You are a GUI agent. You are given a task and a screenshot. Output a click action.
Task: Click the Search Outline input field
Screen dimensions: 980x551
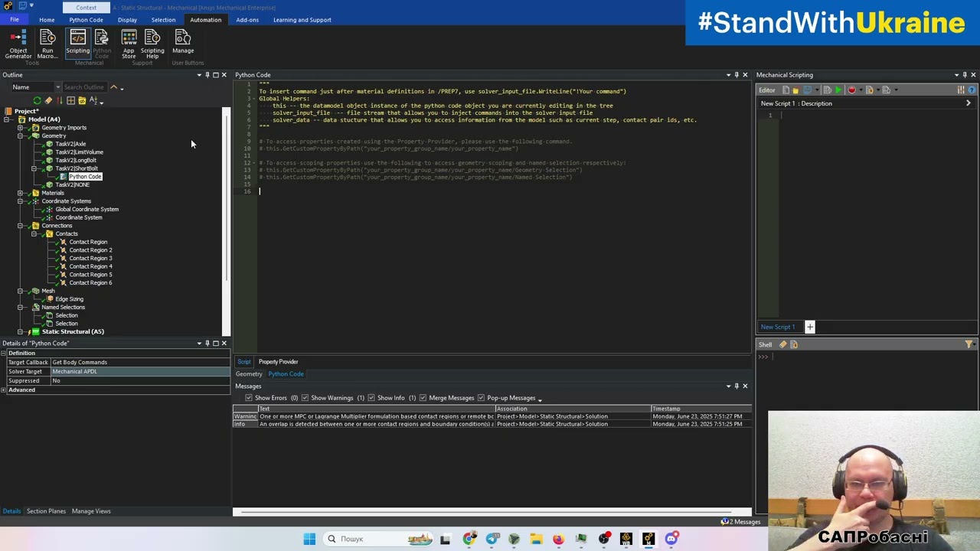84,87
